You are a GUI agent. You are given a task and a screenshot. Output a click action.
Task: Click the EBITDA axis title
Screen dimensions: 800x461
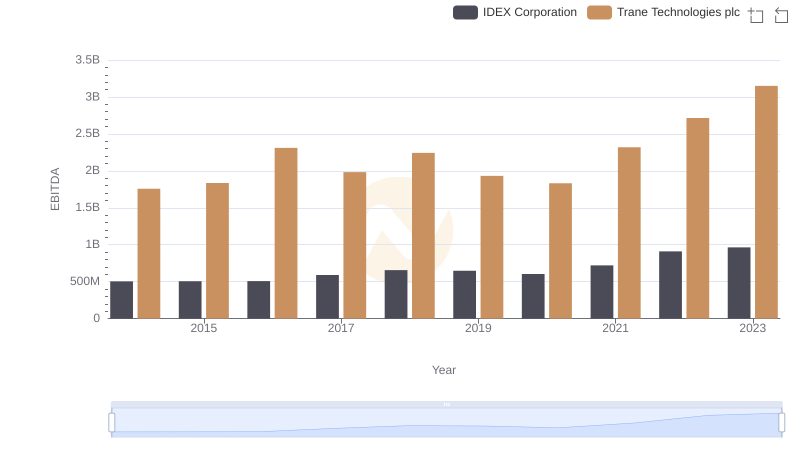[x=55, y=189]
